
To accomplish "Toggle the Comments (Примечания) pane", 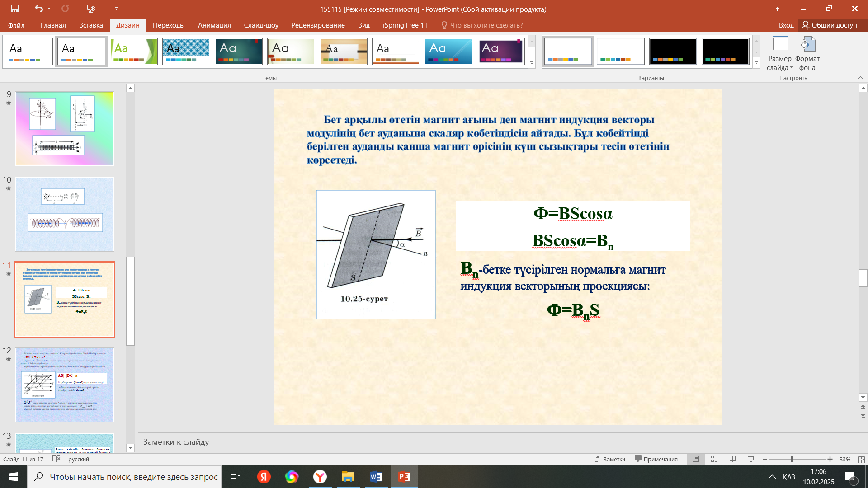I will 656,459.
